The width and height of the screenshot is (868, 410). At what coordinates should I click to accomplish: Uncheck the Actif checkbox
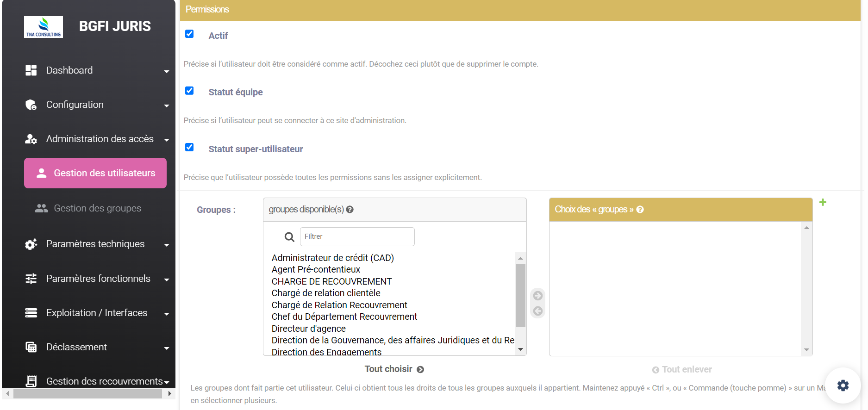point(189,34)
